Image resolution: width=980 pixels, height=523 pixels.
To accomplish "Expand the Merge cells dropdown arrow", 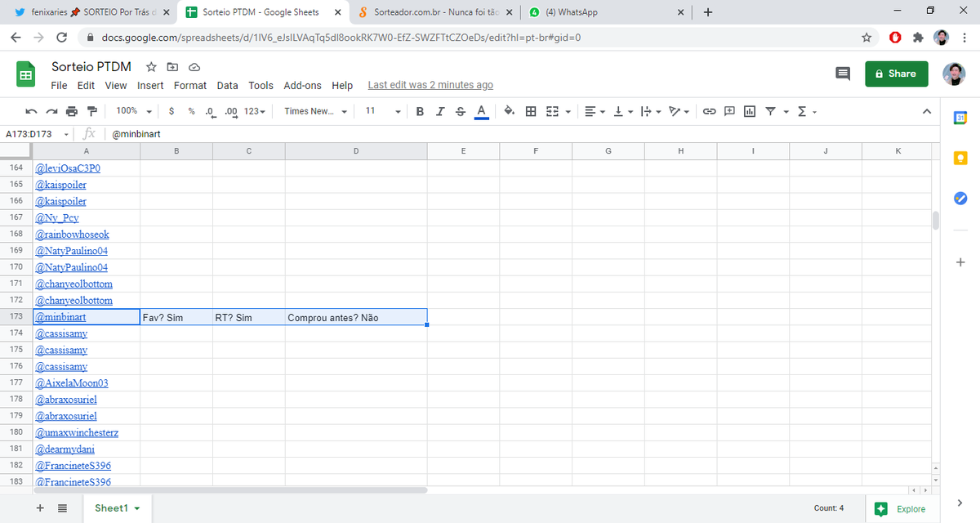I will click(568, 112).
